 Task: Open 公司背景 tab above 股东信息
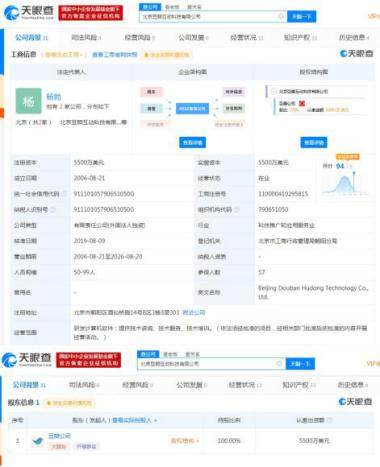point(29,385)
